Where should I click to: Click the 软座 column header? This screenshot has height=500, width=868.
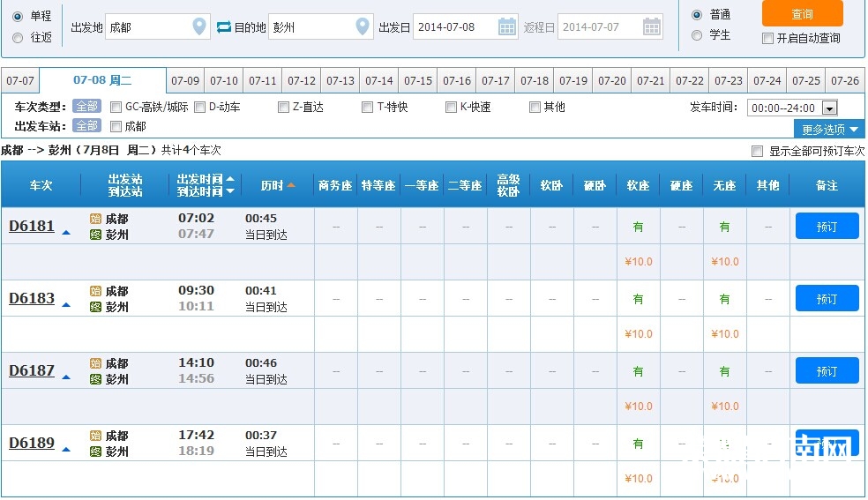point(639,186)
